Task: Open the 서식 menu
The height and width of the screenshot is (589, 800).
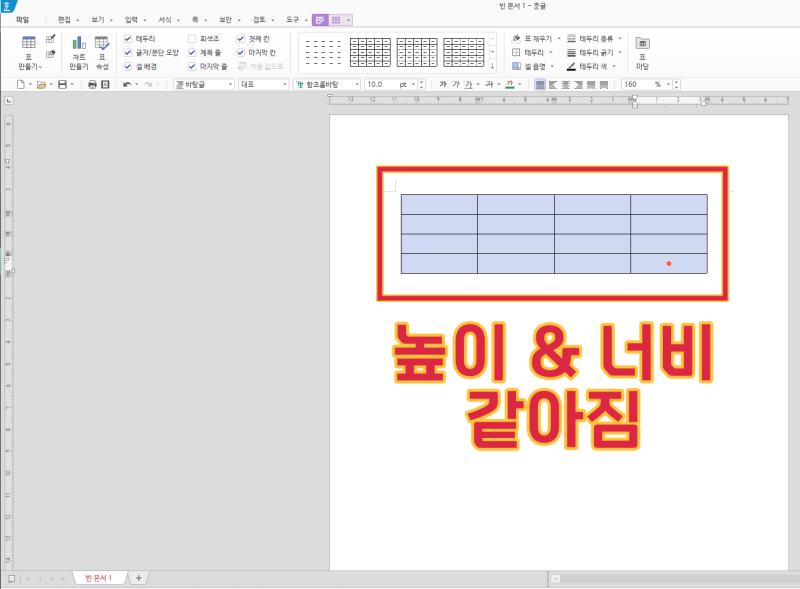Action: click(165, 19)
